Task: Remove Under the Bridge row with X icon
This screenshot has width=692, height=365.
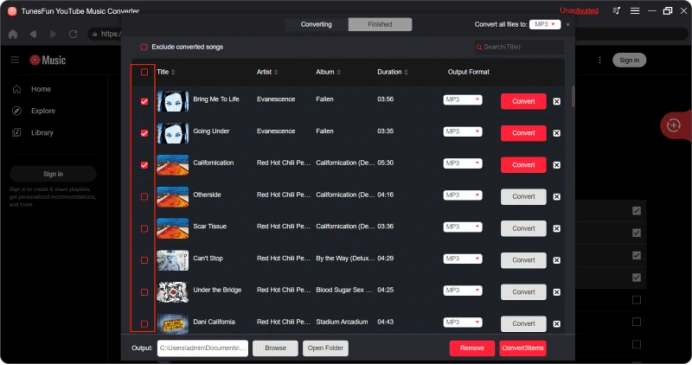Action: coord(557,292)
